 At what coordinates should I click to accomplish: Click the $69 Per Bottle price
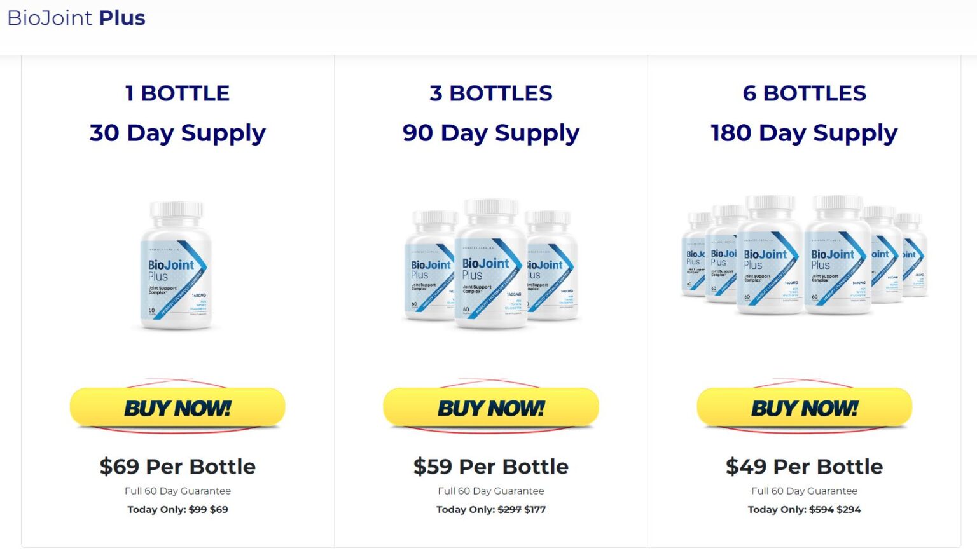(177, 467)
